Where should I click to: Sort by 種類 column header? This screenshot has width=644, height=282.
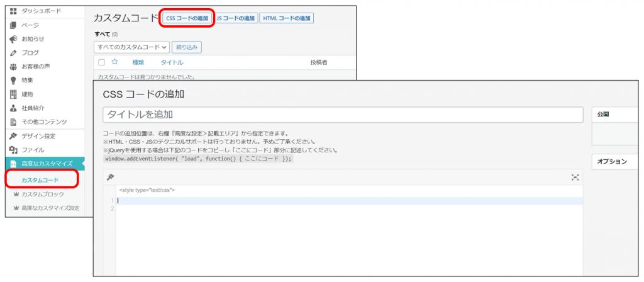138,62
